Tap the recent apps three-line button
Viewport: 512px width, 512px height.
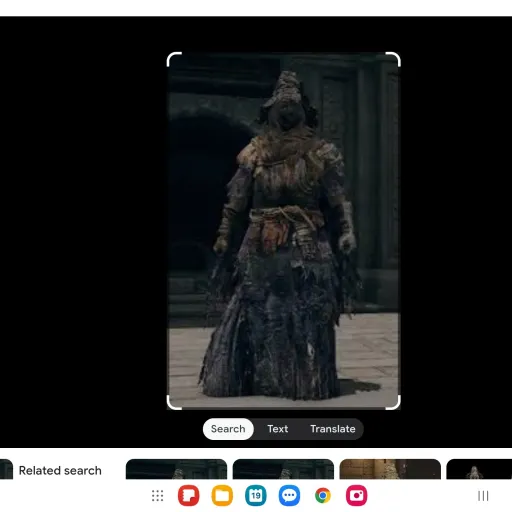coord(483,496)
